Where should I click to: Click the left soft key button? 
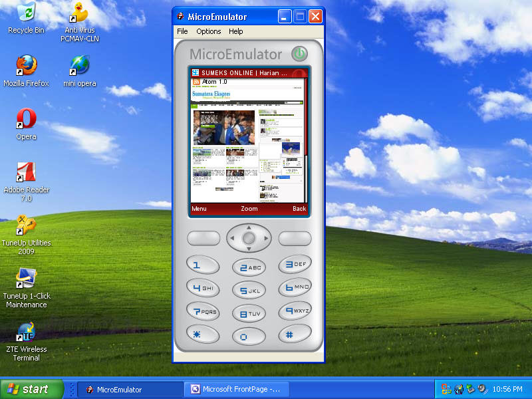point(203,238)
